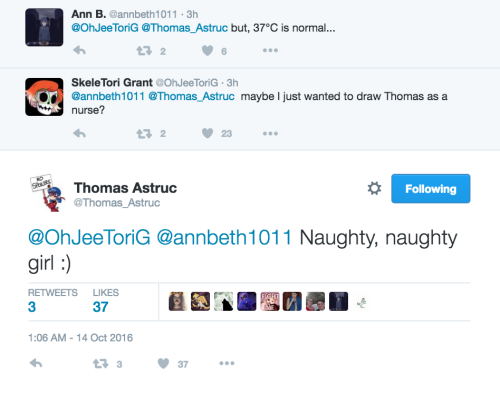Open SkeleTori Grant's skull avatar
This screenshot has height=393, width=500.
click(x=44, y=97)
